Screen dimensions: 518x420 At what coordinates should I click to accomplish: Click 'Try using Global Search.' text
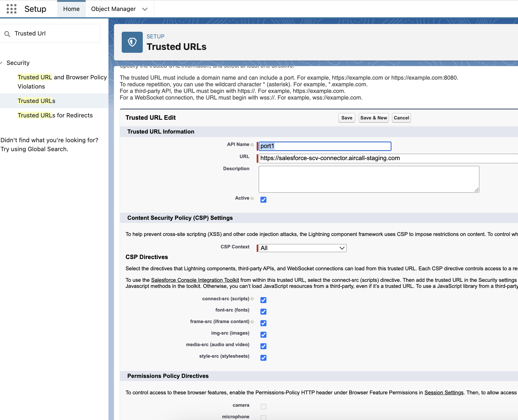[34, 149]
